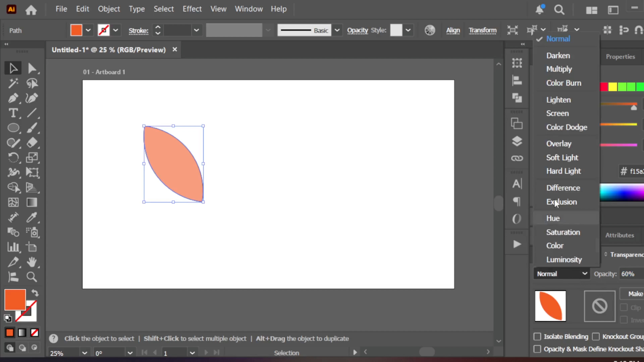Select the Column Graph tool
This screenshot has height=362, width=644.
13,247
